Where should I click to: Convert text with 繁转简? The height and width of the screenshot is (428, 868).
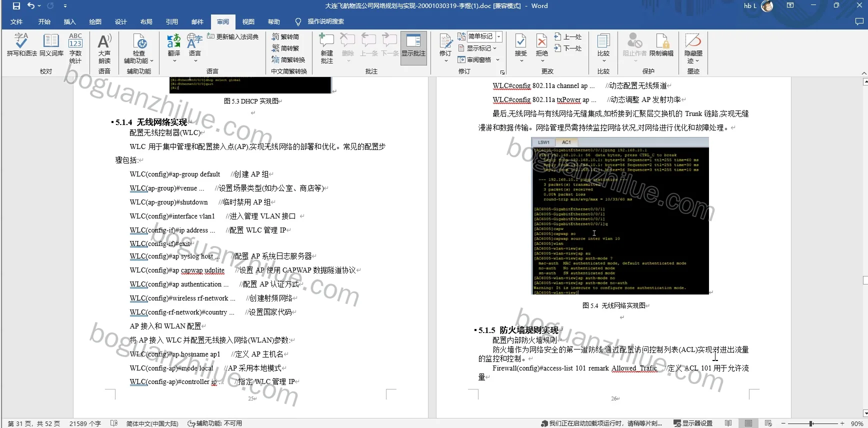[x=285, y=36]
